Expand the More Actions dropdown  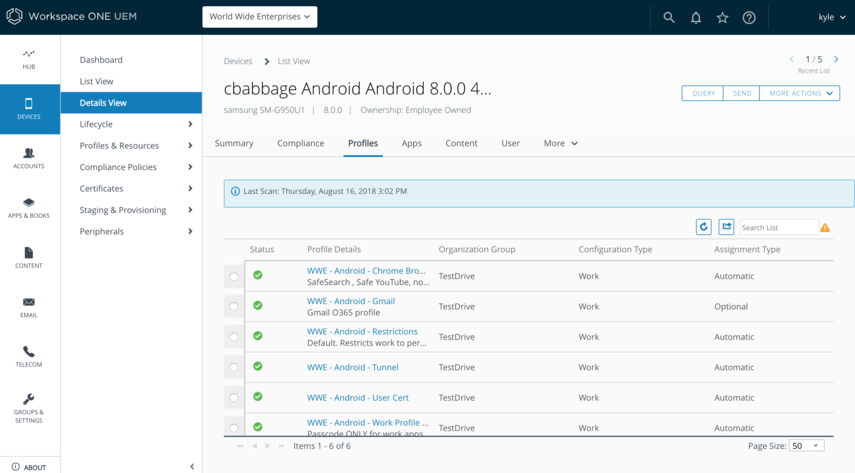(x=799, y=93)
